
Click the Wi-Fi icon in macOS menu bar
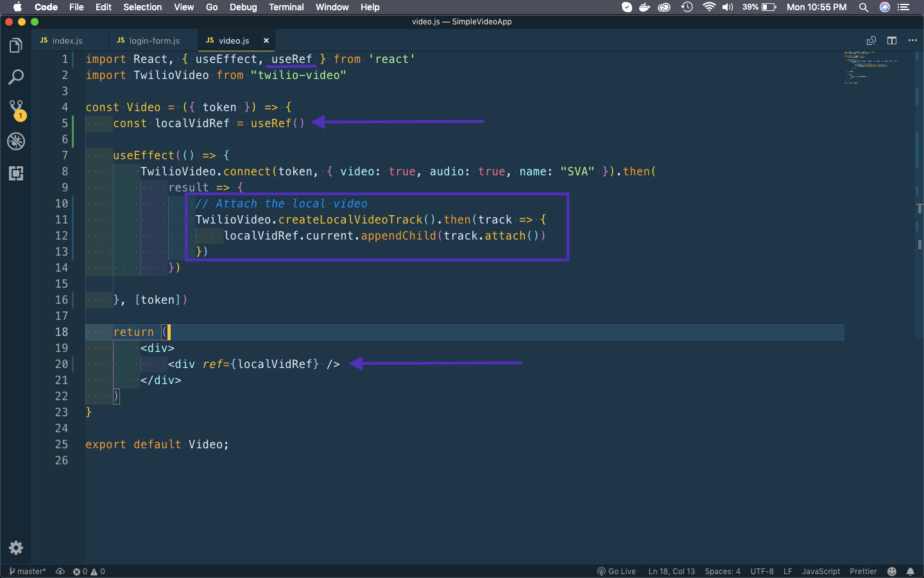709,7
